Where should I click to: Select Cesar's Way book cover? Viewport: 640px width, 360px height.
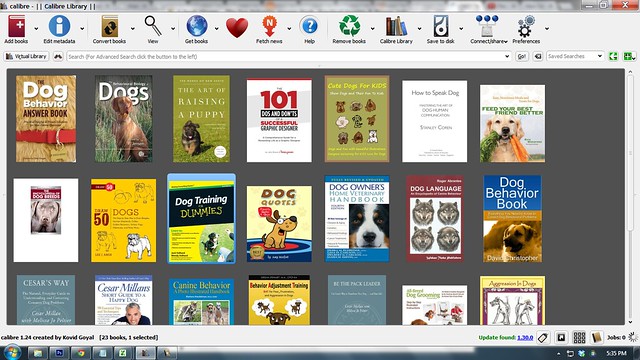[x=46, y=300]
